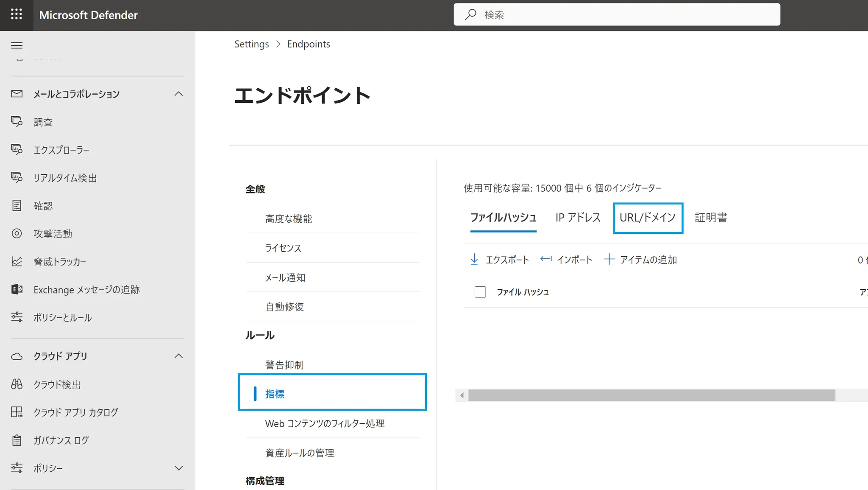This screenshot has height=490, width=868.
Task: Click the 検索 search field
Action: (x=617, y=15)
